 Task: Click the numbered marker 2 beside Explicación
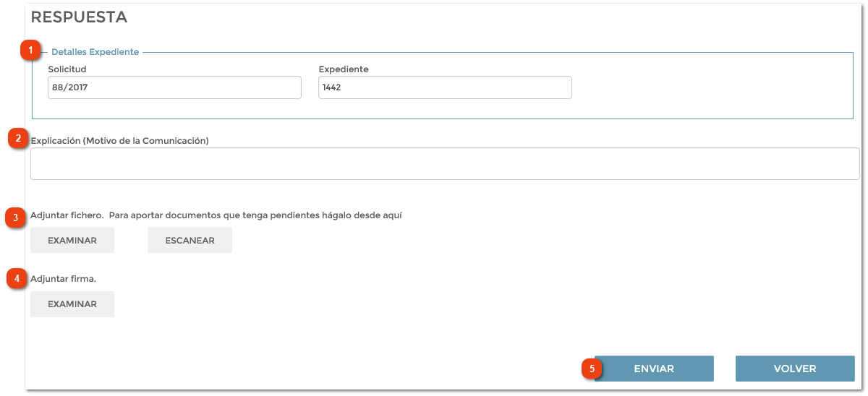pos(19,139)
